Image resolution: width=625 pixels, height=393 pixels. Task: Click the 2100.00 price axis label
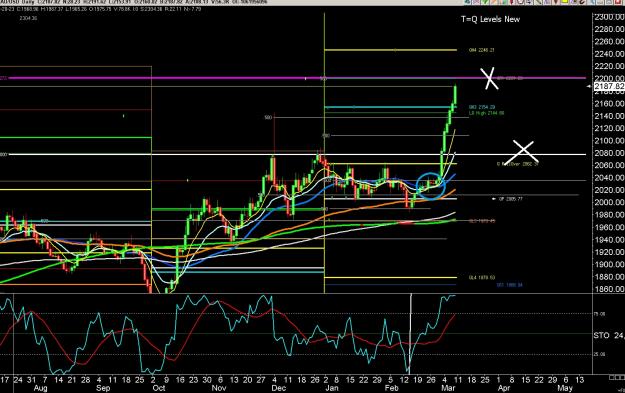pyautogui.click(x=609, y=141)
